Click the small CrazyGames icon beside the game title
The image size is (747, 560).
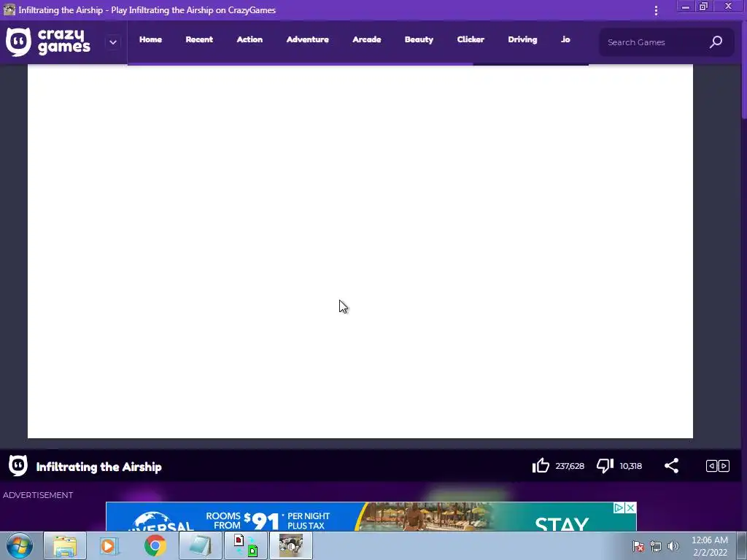[x=18, y=465]
